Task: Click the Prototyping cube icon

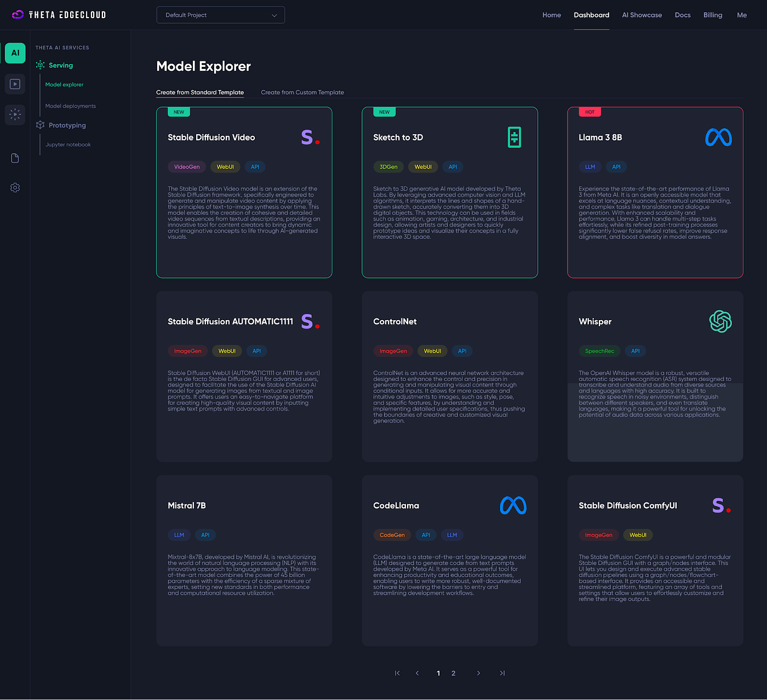Action: click(41, 125)
